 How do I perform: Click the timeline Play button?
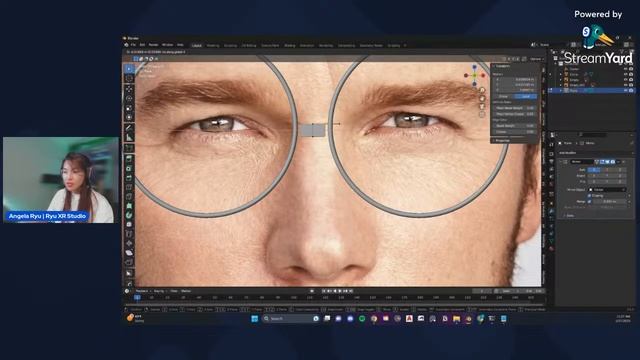pos(340,291)
